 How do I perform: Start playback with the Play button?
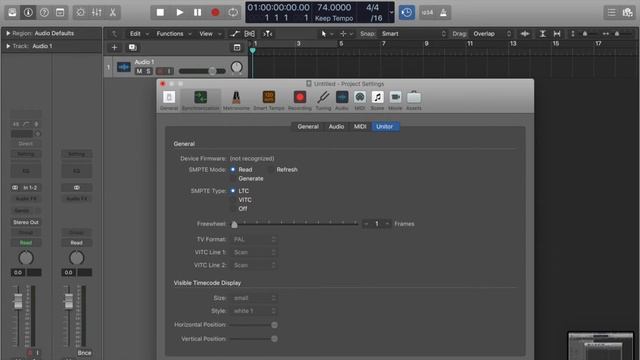pos(179,12)
